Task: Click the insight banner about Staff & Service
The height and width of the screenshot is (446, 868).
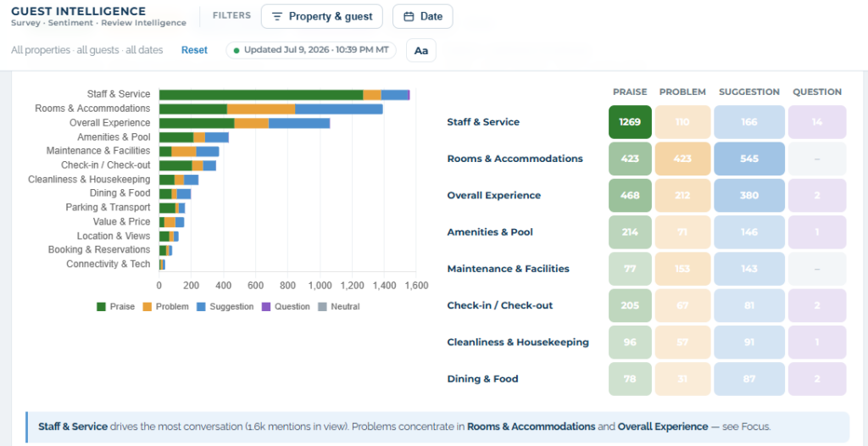Action: [437, 426]
